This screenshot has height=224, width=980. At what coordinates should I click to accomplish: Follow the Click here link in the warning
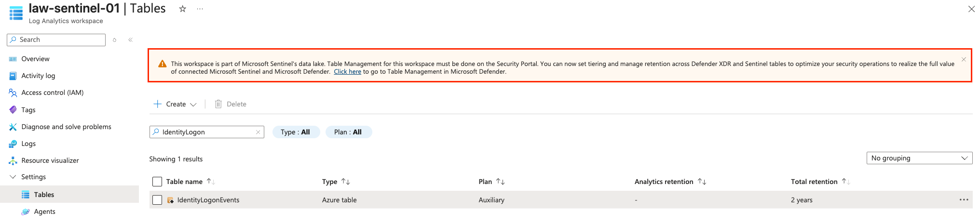(347, 72)
